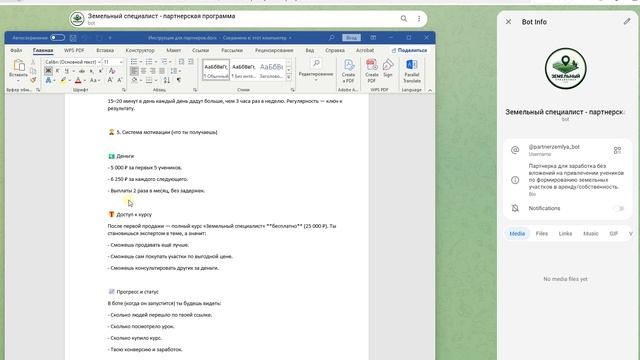Click the Поделиться share button

[x=409, y=50]
